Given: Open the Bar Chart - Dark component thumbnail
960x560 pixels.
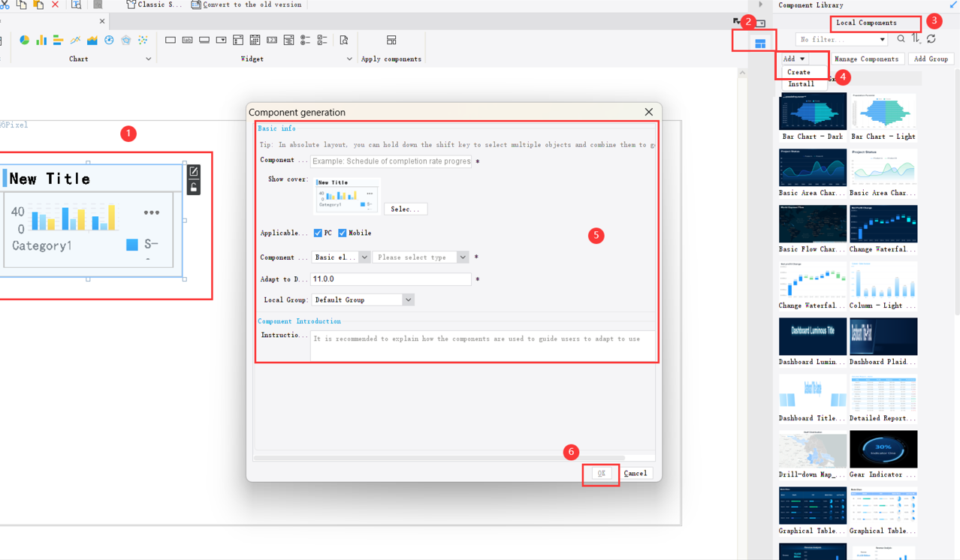Looking at the screenshot, I should point(812,111).
